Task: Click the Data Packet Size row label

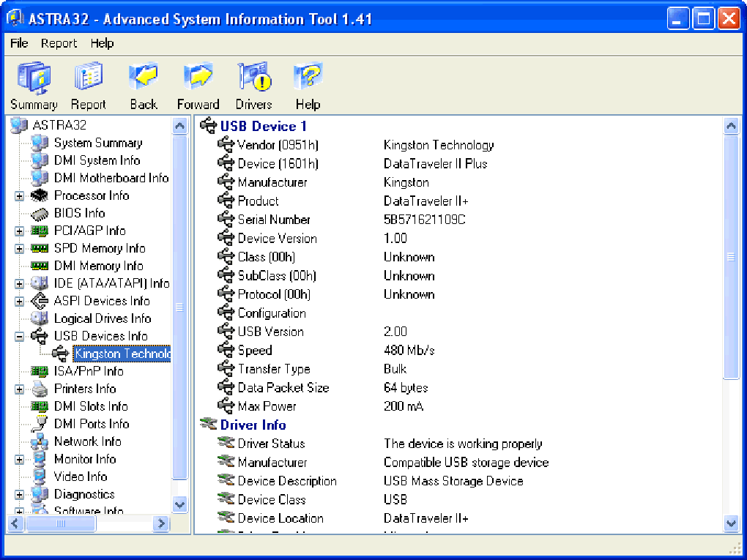Action: [x=283, y=388]
